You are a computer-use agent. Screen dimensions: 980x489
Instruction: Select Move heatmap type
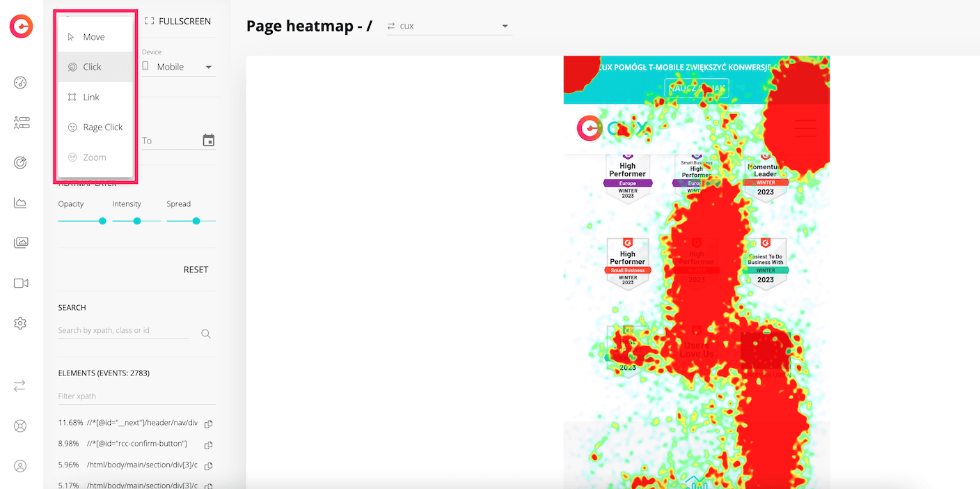tap(95, 37)
